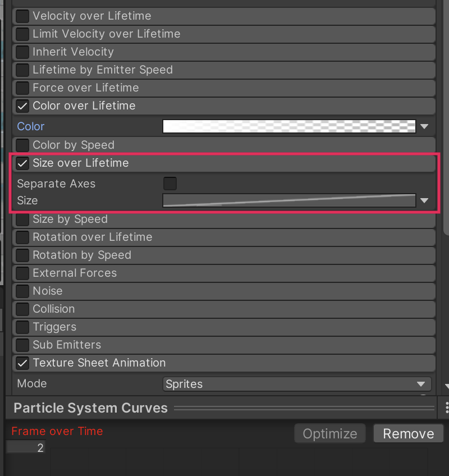Enable the Collision module checkbox
The image size is (449, 476).
coord(22,309)
